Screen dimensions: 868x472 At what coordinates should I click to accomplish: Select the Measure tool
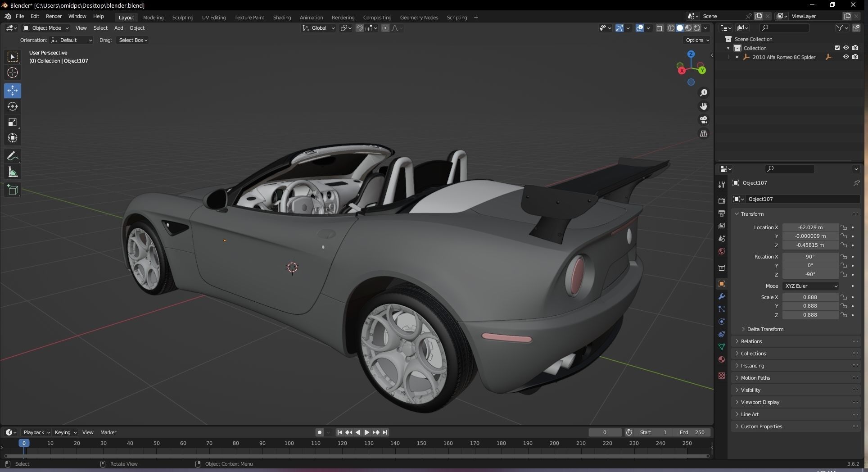click(13, 172)
